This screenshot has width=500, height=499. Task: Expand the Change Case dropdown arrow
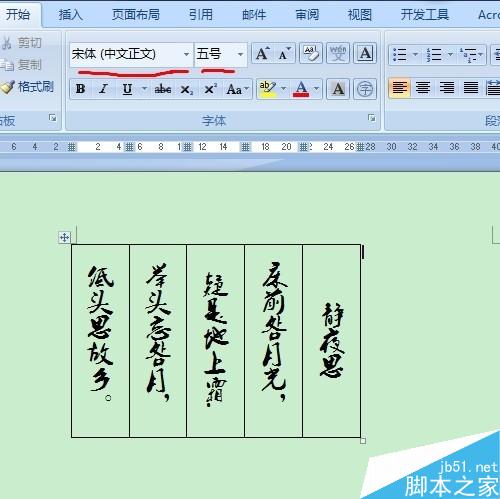247,89
